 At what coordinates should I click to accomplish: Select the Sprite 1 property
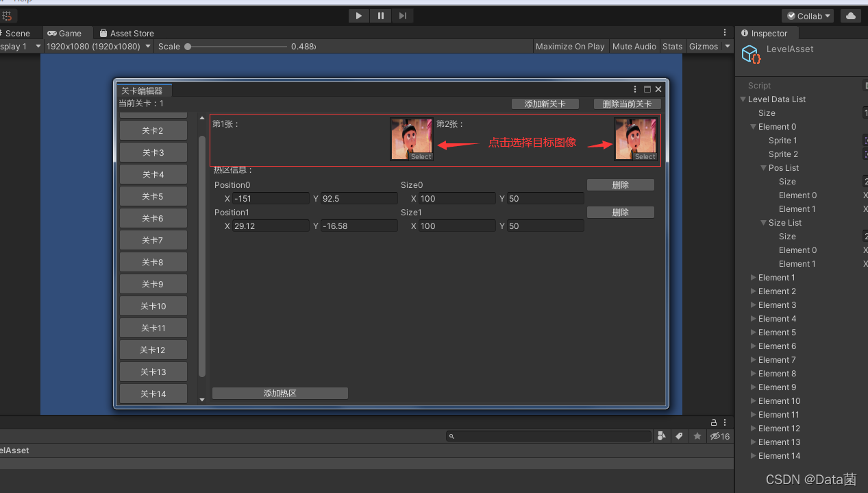pos(782,141)
